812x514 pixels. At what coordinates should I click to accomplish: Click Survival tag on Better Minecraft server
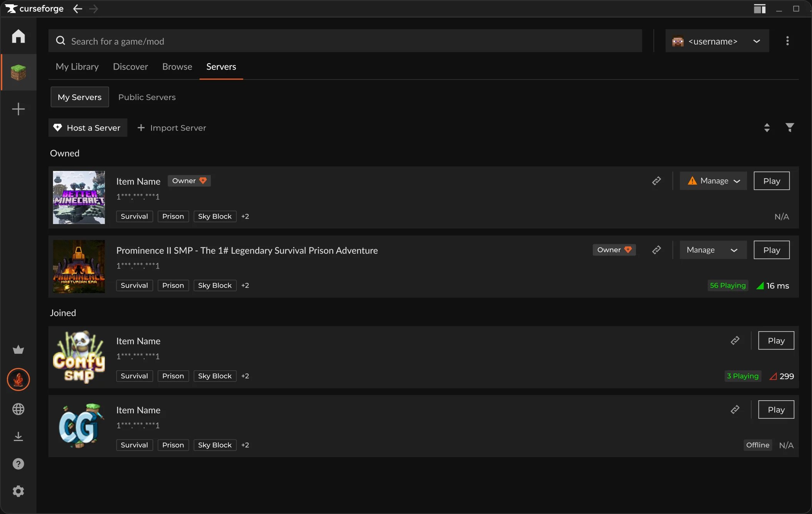(134, 217)
